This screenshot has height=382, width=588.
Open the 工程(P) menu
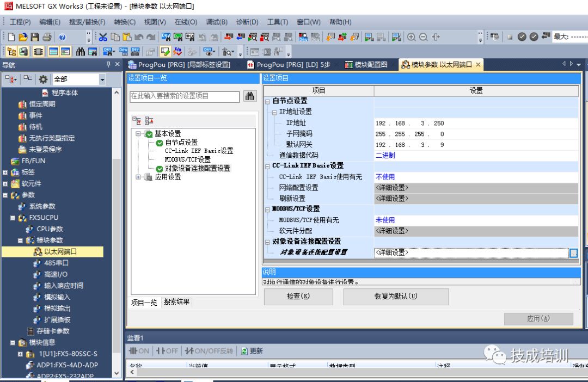pyautogui.click(x=20, y=22)
